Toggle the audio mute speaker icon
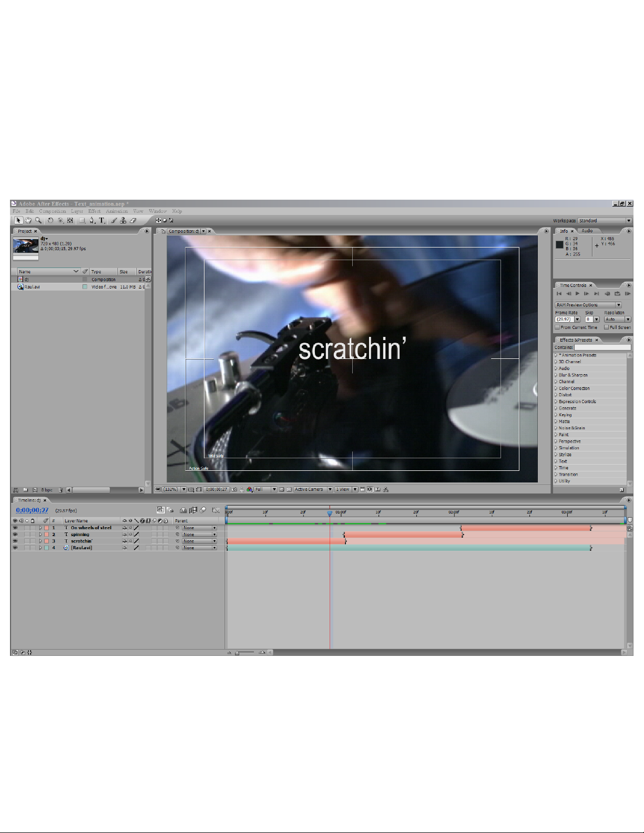Image resolution: width=644 pixels, height=833 pixels. 607,294
